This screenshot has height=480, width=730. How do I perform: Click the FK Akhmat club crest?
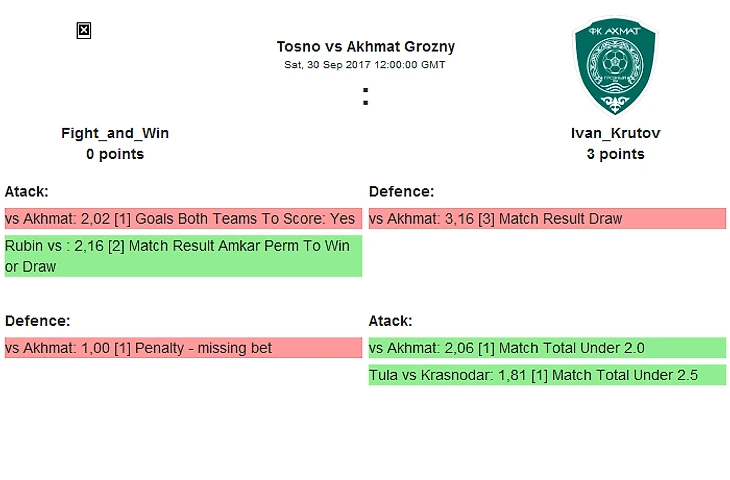coord(615,66)
